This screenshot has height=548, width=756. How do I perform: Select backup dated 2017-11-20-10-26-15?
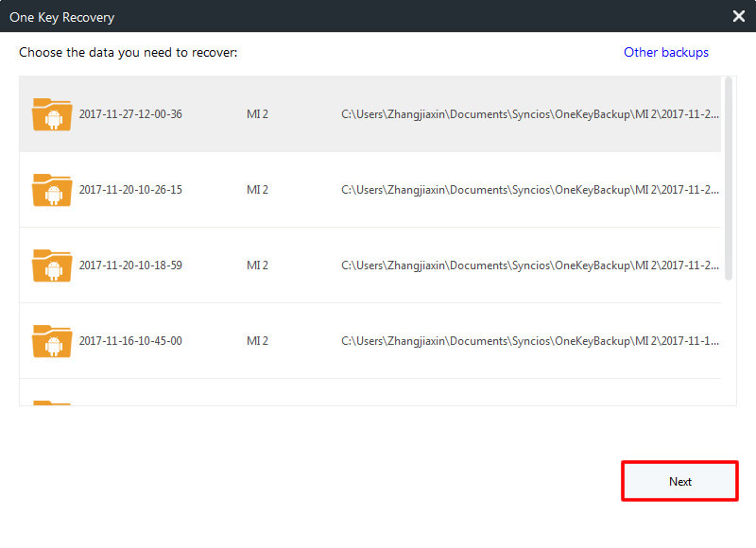coord(369,190)
